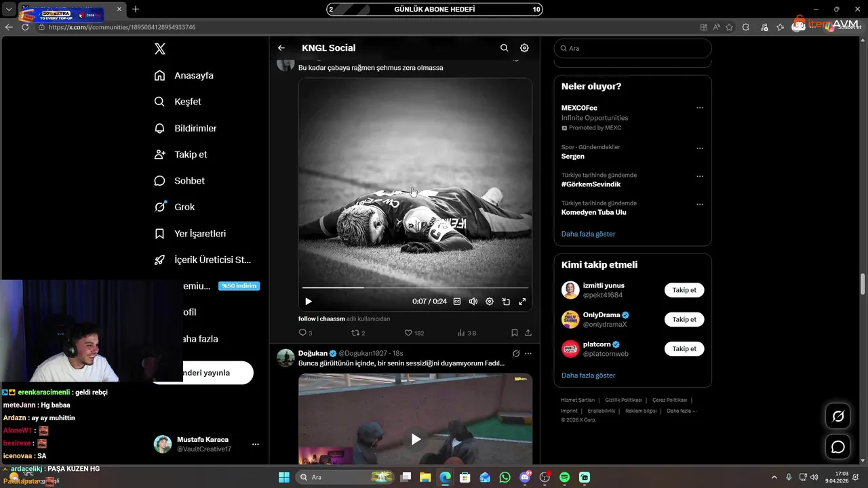Open the Komedyen Tuba Ulu trend
Screen dimensions: 868x488
pyautogui.click(x=593, y=212)
